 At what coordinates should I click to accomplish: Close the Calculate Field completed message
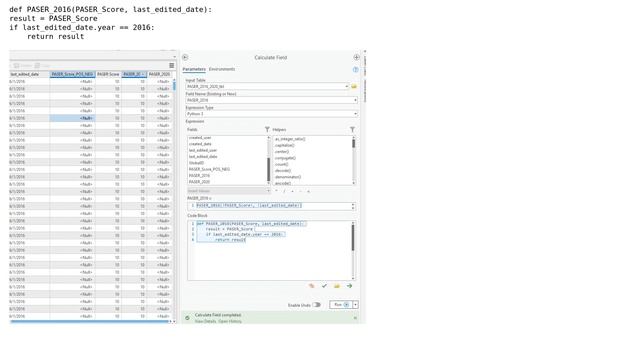click(x=355, y=318)
